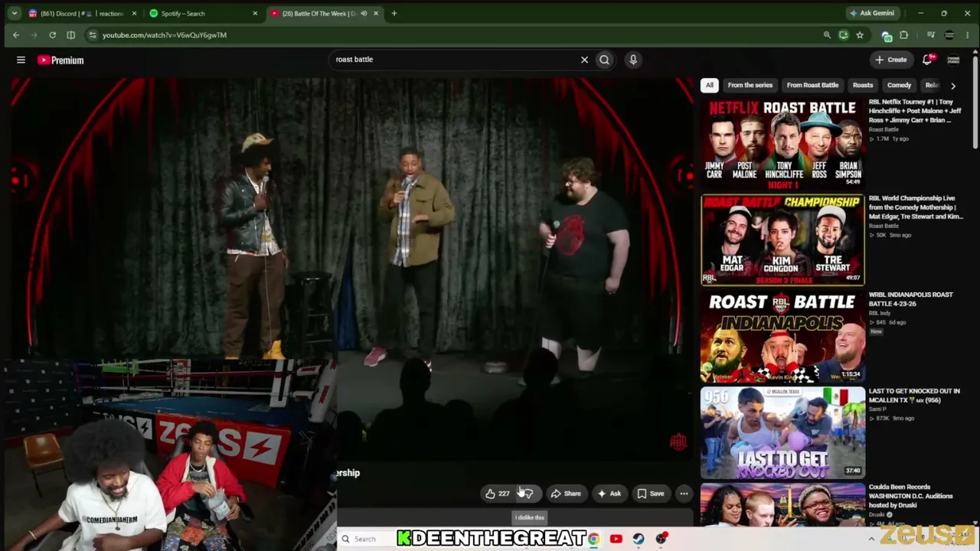Screen dimensions: 980x551
Task: Open Coulda Been Records video thumbnail
Action: click(782, 505)
